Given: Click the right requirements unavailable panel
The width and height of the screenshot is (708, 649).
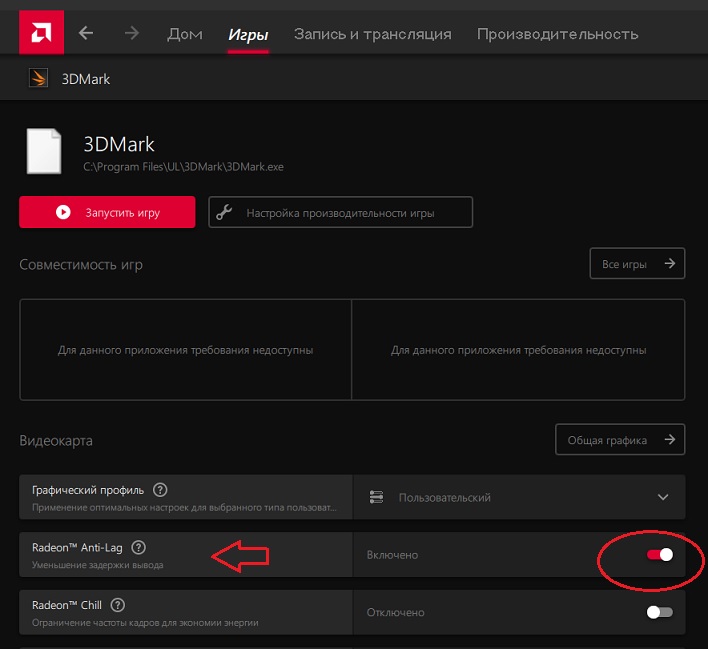Looking at the screenshot, I should [518, 350].
